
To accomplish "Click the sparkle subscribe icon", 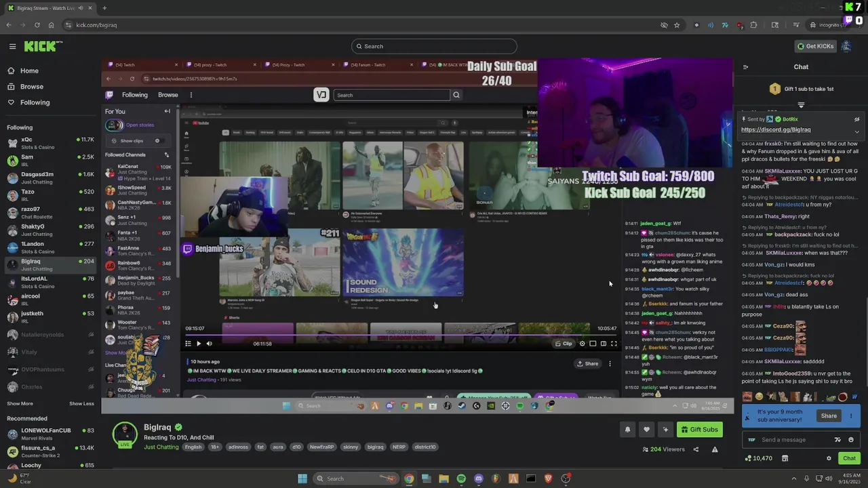I will click(665, 429).
